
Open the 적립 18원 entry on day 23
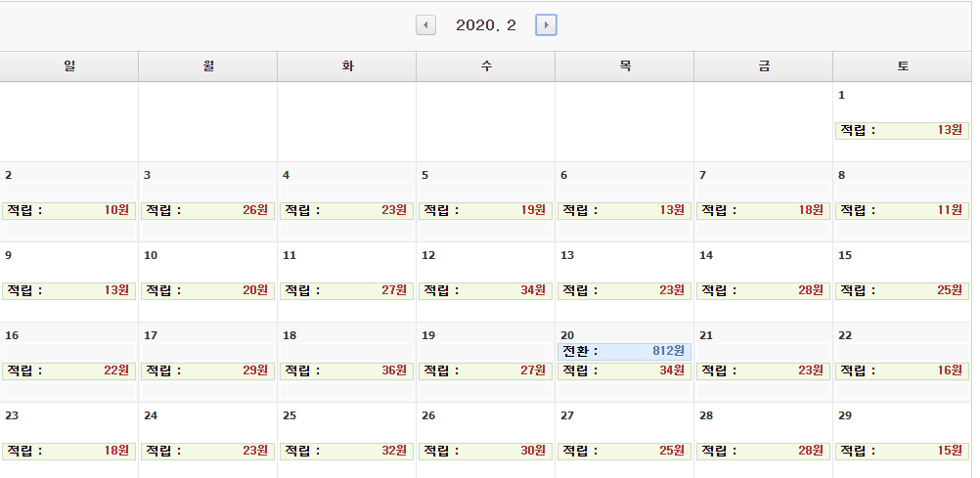[68, 451]
